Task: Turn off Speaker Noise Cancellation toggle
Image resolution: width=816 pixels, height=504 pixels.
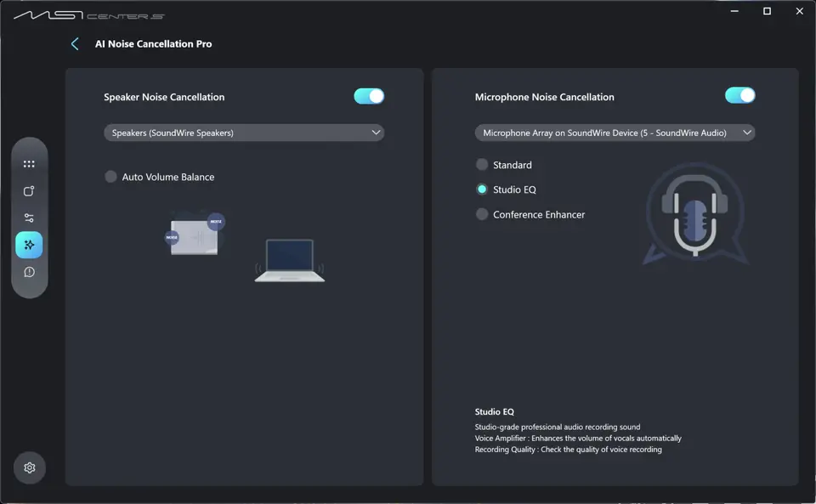Action: click(369, 97)
